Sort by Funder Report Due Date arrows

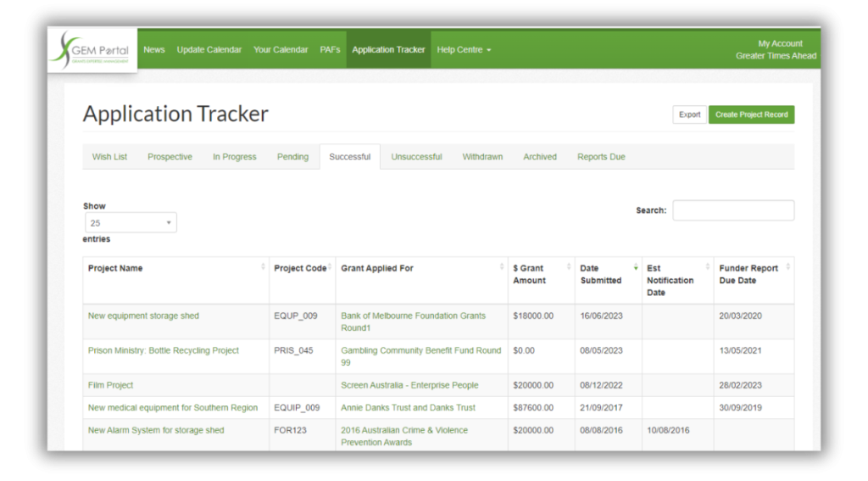[788, 267]
